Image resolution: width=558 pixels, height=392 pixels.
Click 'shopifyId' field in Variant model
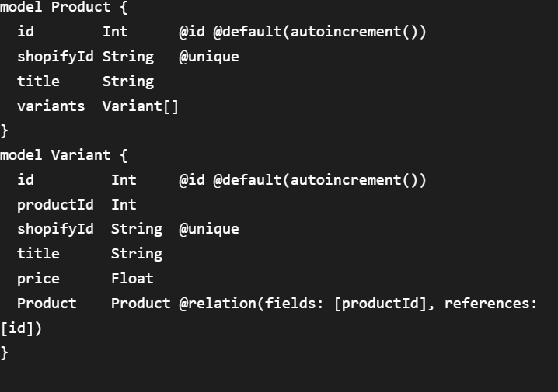(x=55, y=229)
